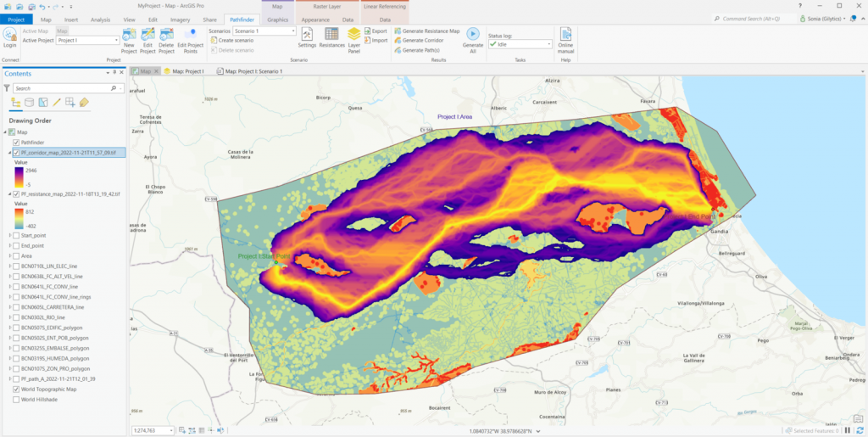The image size is (868, 437).
Task: Click the Undo arrow in quick access toolbar
Action: coord(42,6)
